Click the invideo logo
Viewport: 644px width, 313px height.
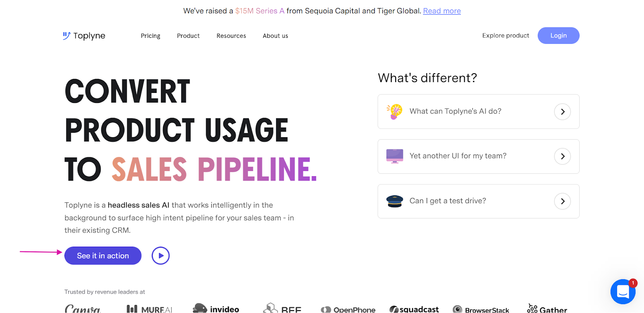pos(216,309)
